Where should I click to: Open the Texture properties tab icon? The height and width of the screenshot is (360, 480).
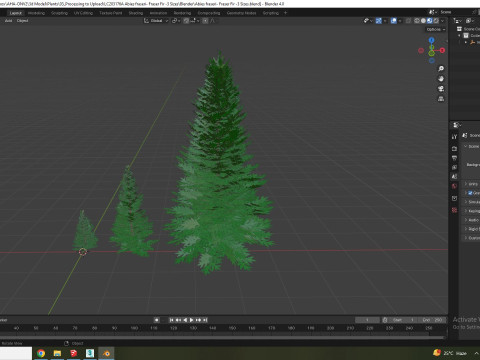point(454,210)
